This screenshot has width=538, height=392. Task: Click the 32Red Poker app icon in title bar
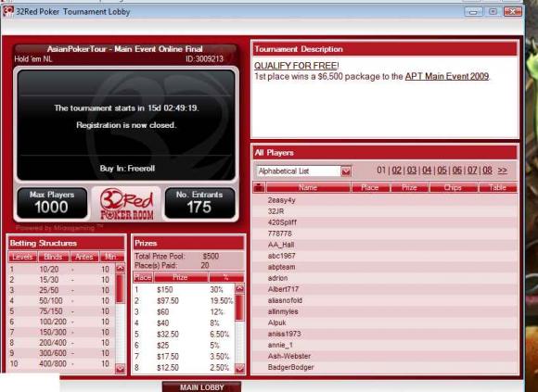click(7, 12)
